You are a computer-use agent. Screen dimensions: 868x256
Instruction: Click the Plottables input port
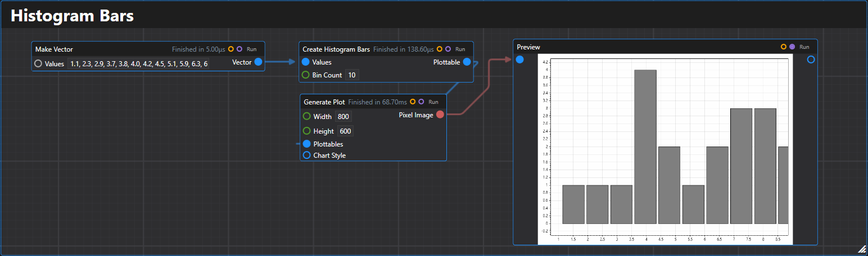307,144
